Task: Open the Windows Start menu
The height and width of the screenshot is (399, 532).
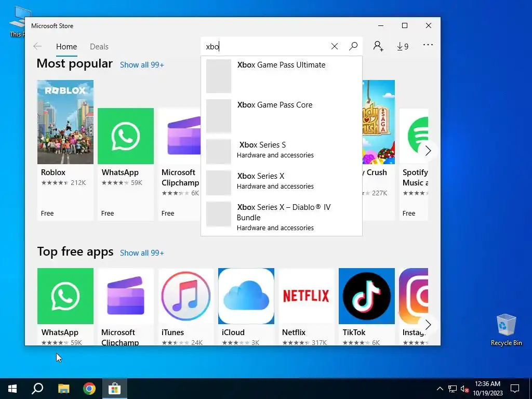Action: tap(12, 389)
